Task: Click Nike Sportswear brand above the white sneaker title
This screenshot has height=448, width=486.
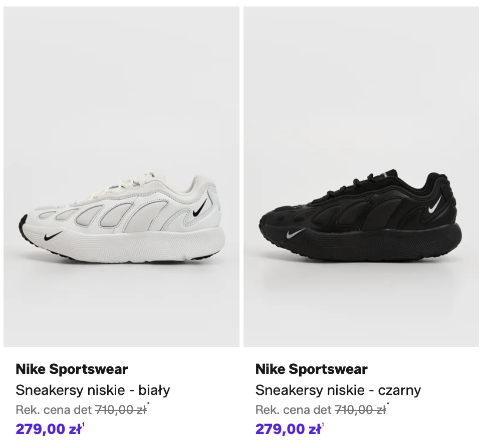Action: coord(72,369)
